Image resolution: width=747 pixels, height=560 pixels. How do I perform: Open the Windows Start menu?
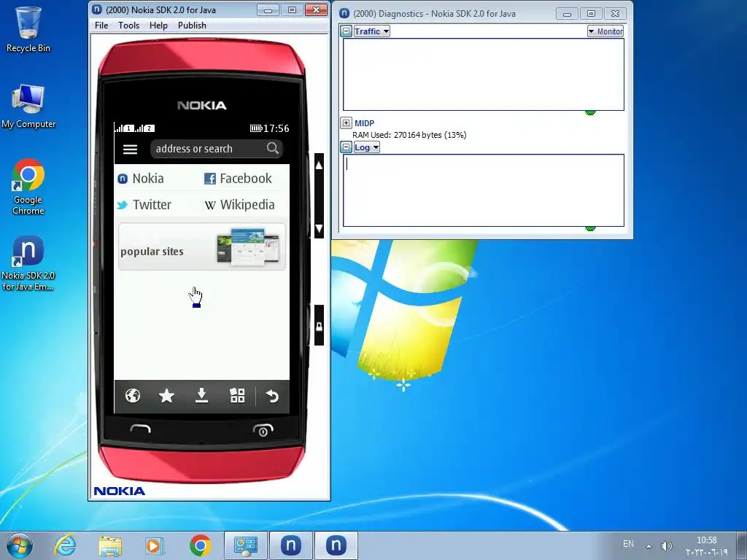[19, 545]
